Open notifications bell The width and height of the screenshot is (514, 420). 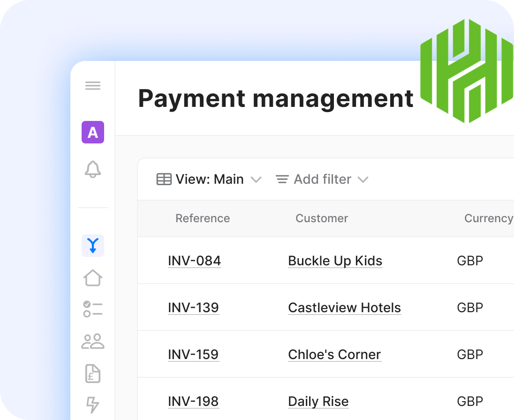(93, 169)
